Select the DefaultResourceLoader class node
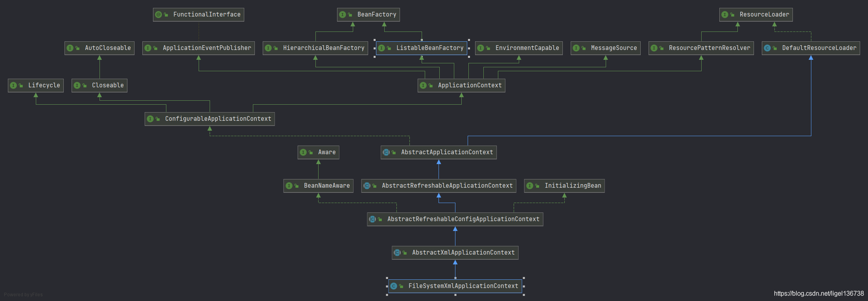Viewport: 868px width, 301px height. click(811, 48)
